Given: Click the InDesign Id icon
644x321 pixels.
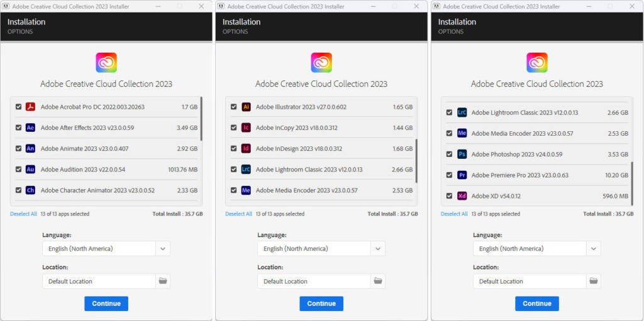Looking at the screenshot, I should tap(246, 149).
